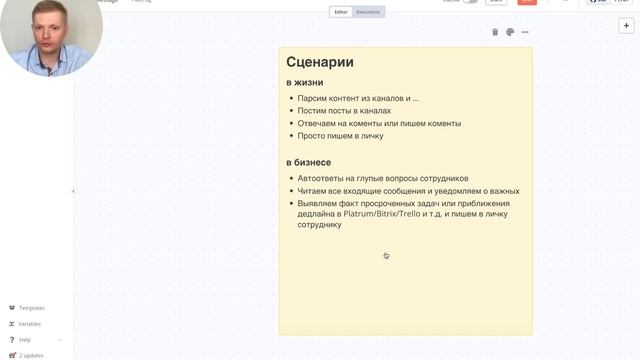
Task: Click 'Выявляем факт просроченных задач' bullet
Action: coord(403,214)
